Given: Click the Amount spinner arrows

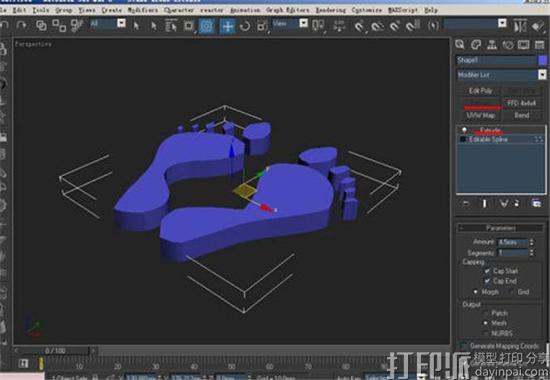Looking at the screenshot, I should click(x=532, y=242).
